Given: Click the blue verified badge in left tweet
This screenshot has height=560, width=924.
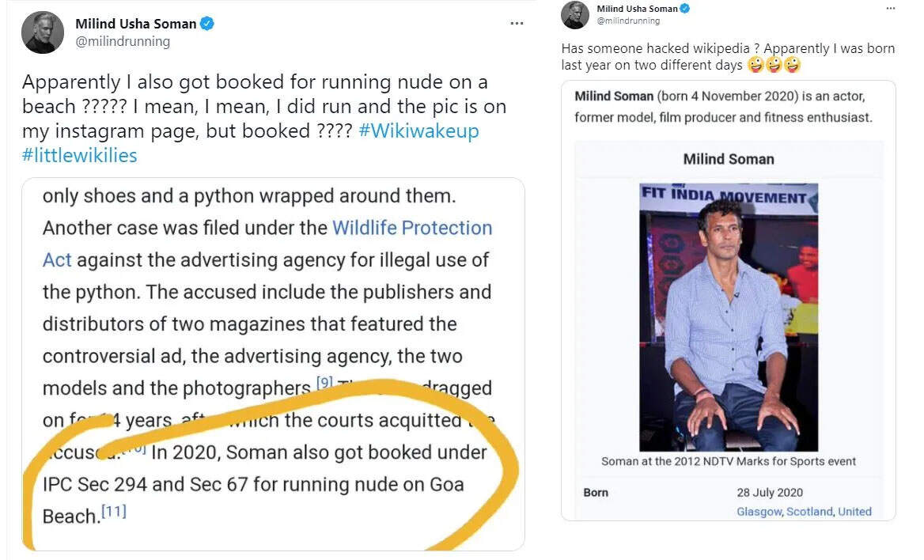Looking at the screenshot, I should (206, 24).
